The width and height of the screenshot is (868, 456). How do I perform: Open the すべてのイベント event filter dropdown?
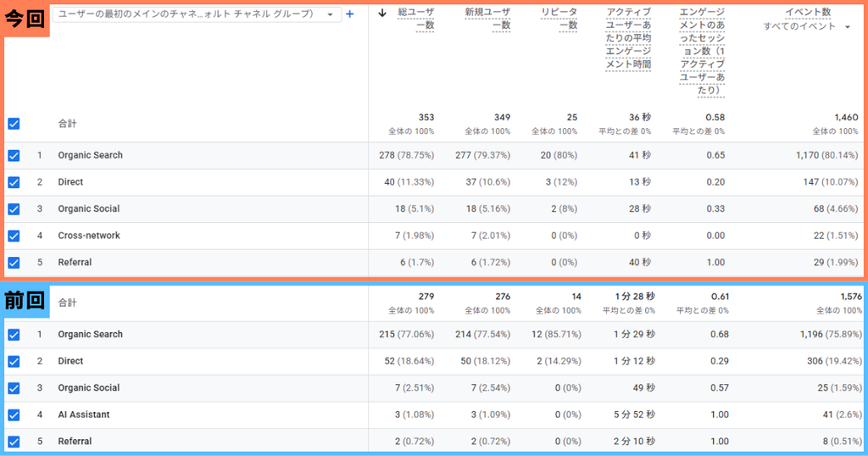click(x=807, y=26)
